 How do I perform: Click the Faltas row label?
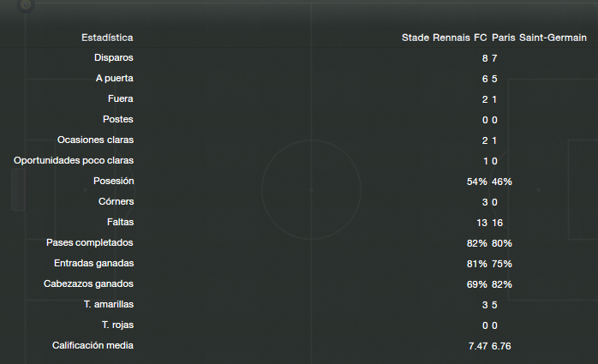pyautogui.click(x=120, y=222)
